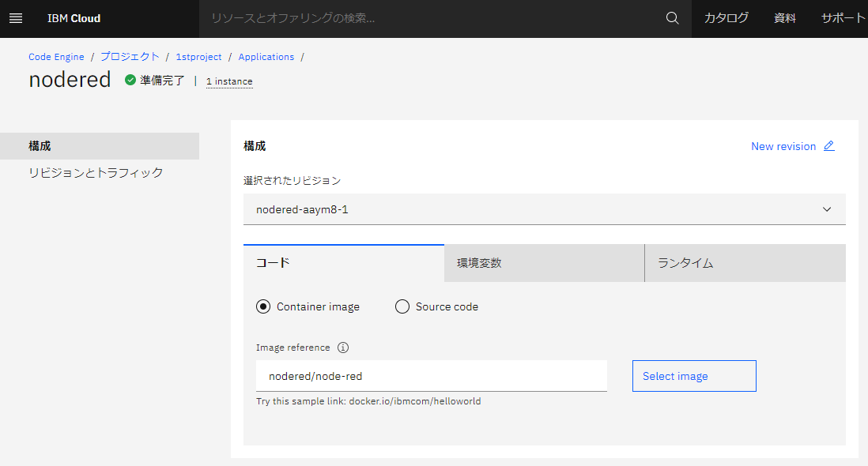Click the IBM Cloud logo text
868x466 pixels.
[74, 18]
